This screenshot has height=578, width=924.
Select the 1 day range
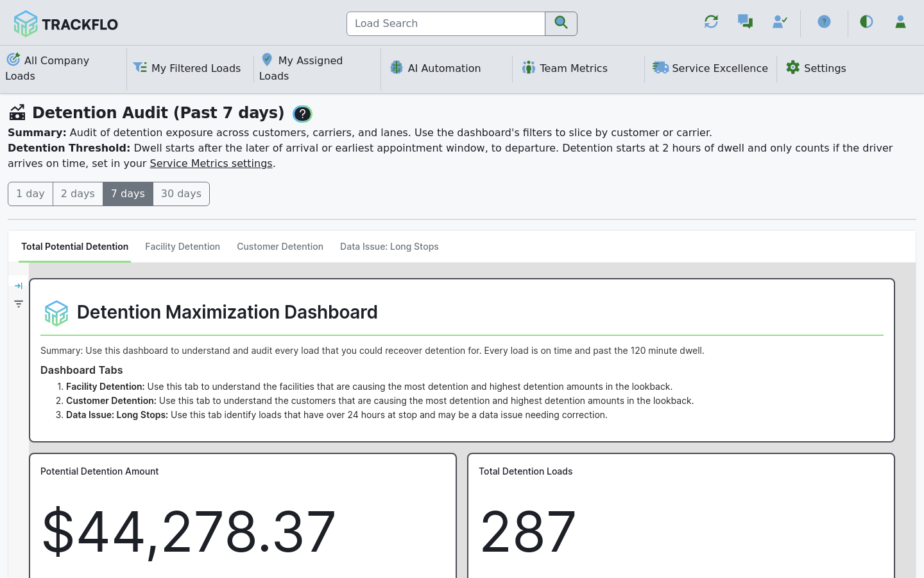coord(30,194)
